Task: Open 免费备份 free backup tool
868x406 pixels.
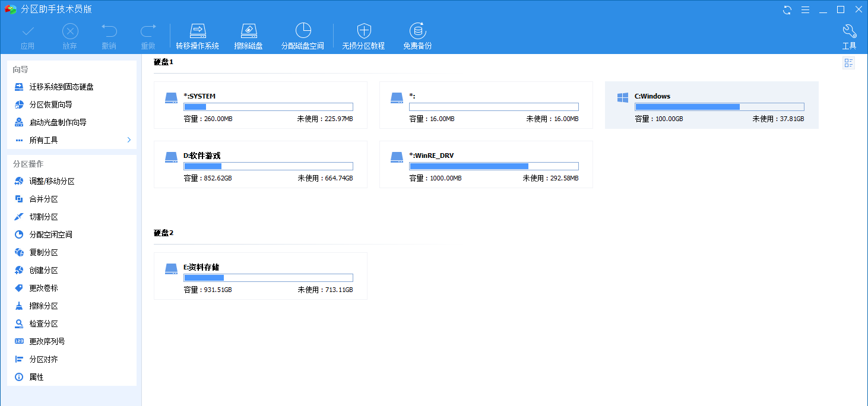Action: [x=417, y=37]
